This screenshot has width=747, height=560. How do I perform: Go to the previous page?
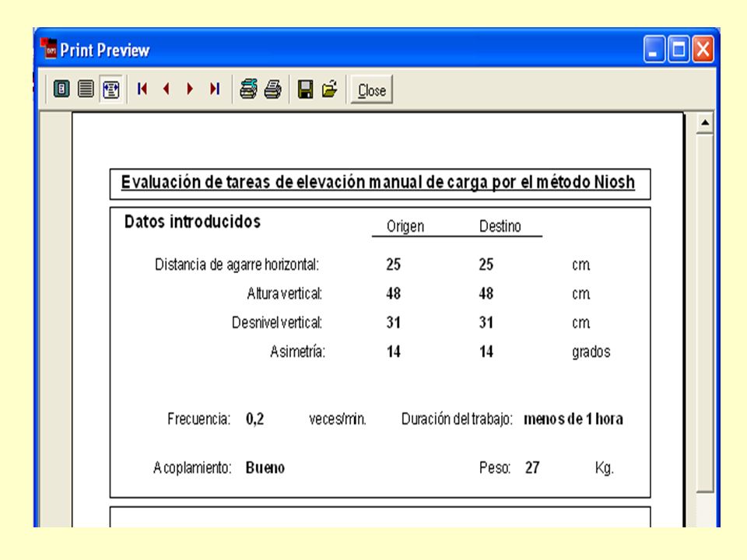click(x=167, y=89)
